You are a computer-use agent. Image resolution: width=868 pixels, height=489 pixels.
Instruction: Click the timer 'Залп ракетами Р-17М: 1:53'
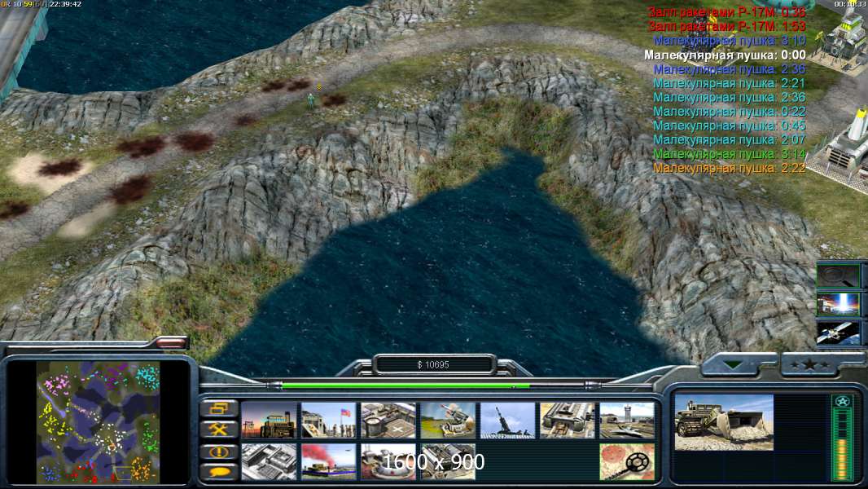[726, 26]
